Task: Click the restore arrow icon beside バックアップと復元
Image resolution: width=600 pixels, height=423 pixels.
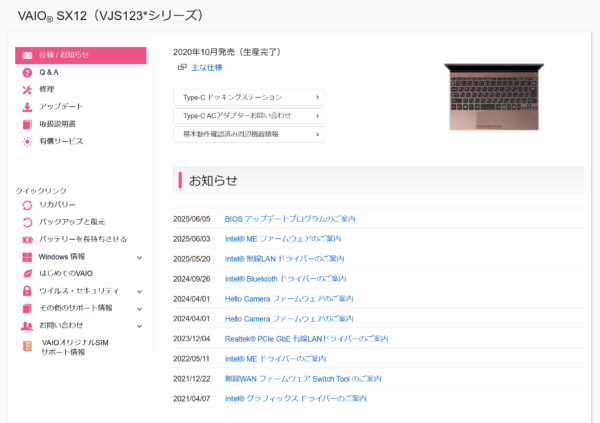Action: (x=27, y=222)
